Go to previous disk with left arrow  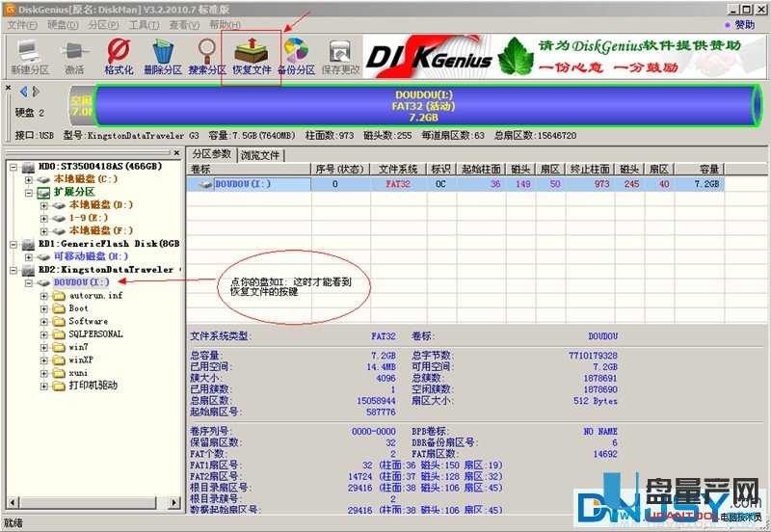(22, 92)
